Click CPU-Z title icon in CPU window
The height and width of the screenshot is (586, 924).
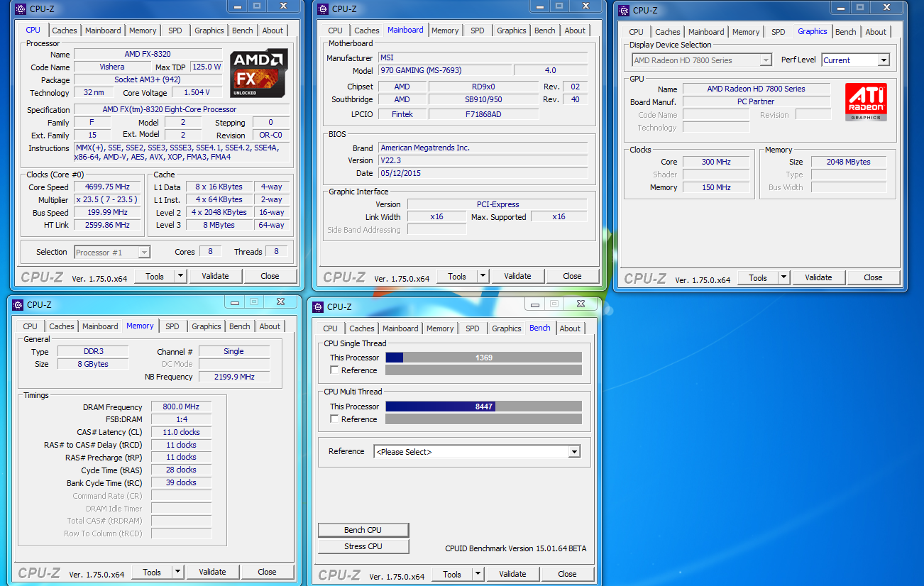tap(22, 9)
